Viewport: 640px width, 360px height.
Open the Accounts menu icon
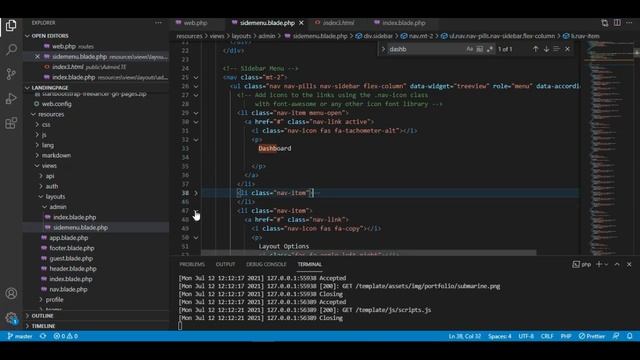pos(11,293)
